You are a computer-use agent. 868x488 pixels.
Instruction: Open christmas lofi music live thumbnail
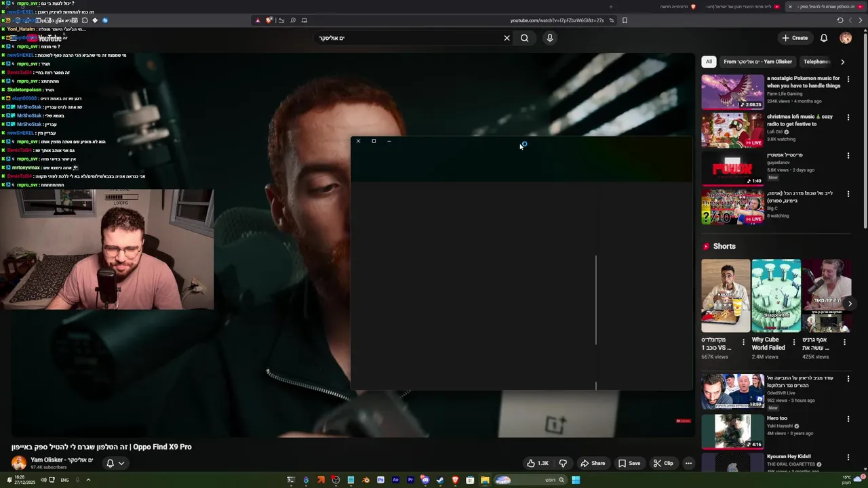point(732,130)
